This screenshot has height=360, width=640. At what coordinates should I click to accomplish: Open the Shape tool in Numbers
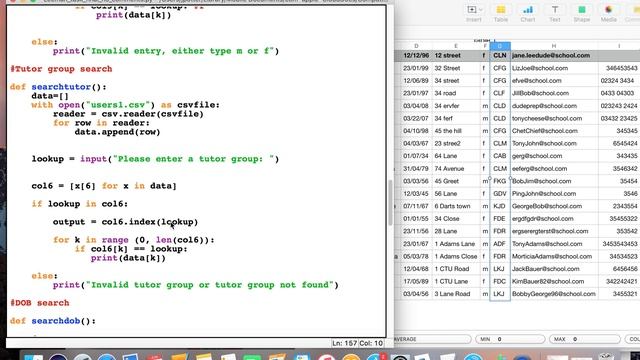click(x=582, y=13)
